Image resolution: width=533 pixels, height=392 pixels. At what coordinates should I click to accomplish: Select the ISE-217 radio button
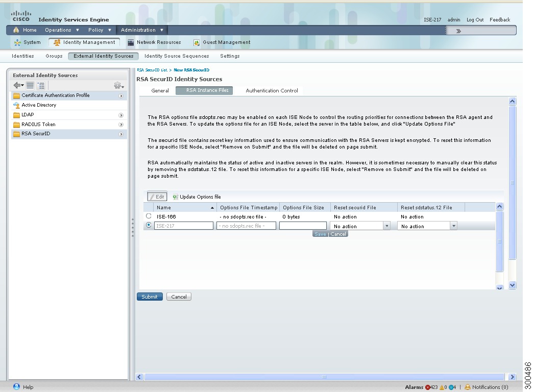click(x=149, y=225)
